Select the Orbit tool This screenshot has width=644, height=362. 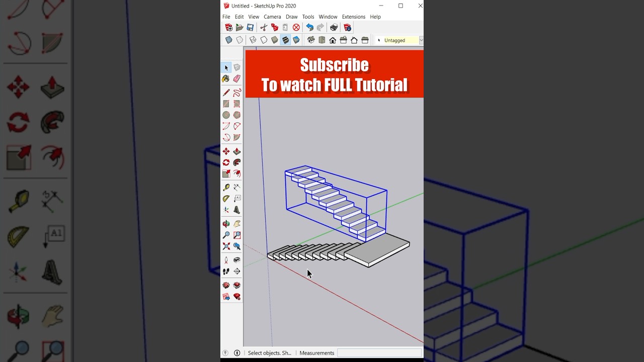click(226, 224)
